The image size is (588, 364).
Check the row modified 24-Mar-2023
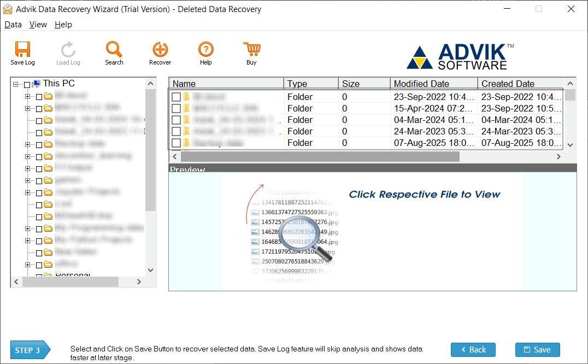coord(177,132)
